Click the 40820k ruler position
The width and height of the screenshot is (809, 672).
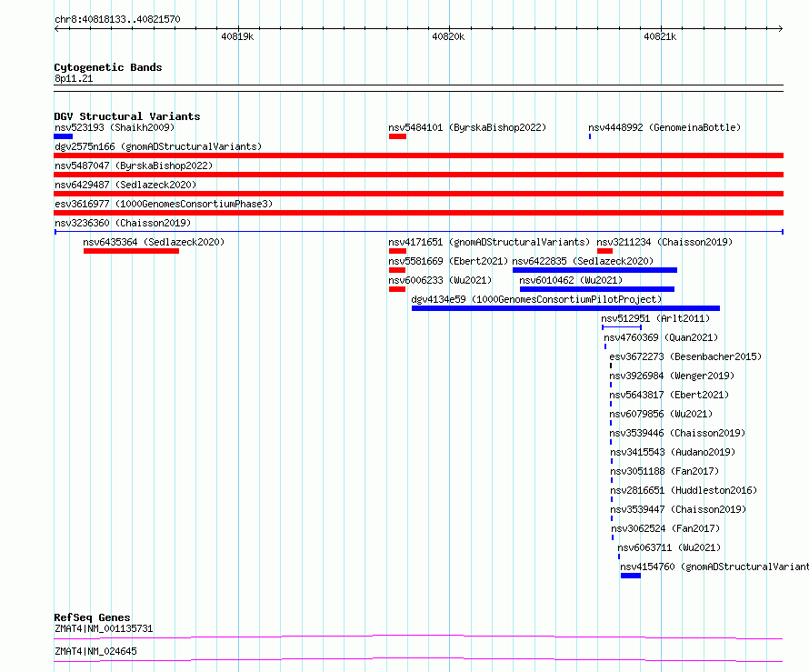pyautogui.click(x=448, y=36)
